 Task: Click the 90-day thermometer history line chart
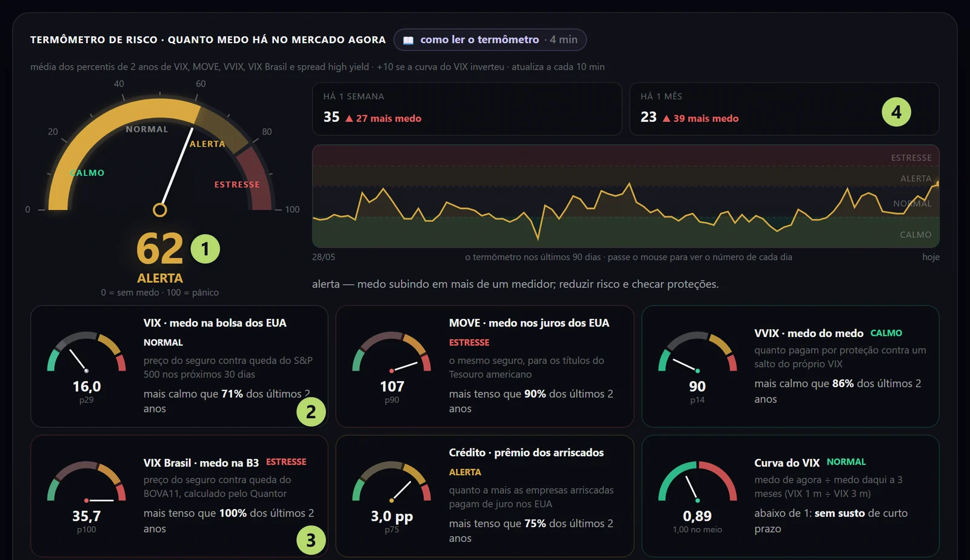pyautogui.click(x=626, y=196)
